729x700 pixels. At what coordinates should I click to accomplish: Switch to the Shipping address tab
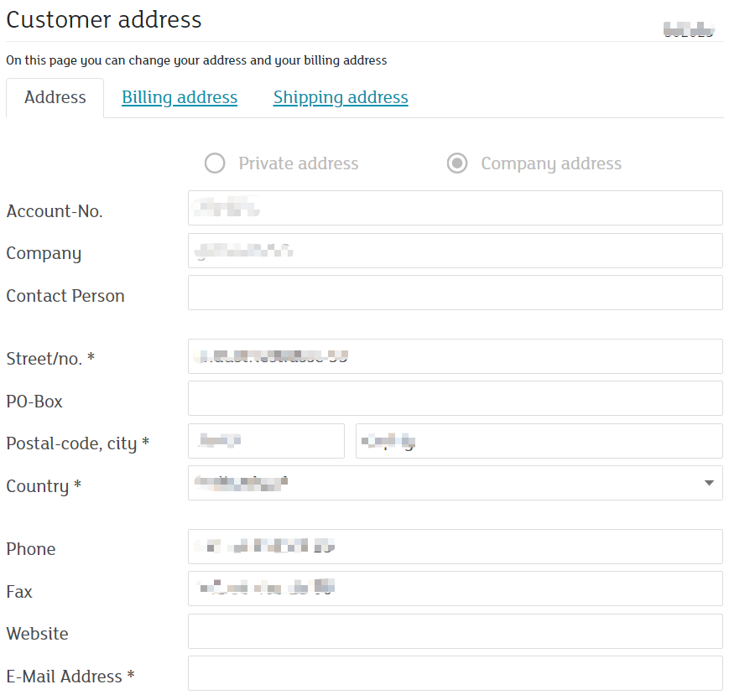(341, 97)
